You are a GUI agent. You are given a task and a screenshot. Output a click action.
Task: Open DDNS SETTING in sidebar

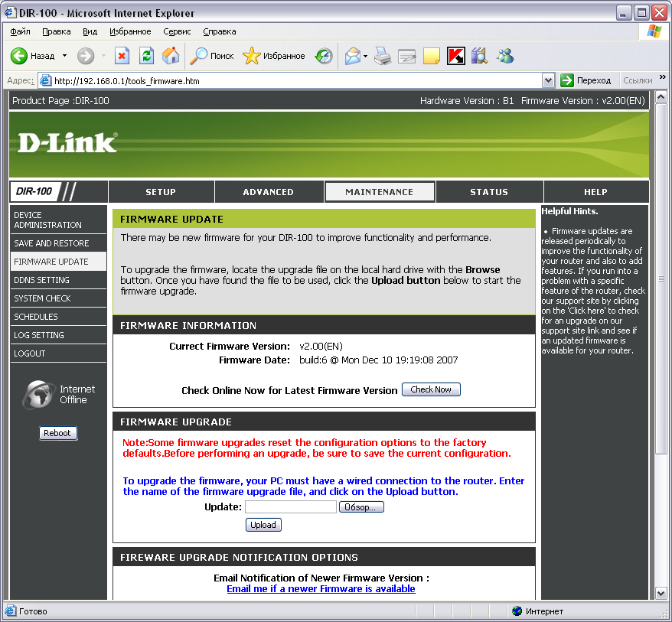tap(58, 280)
